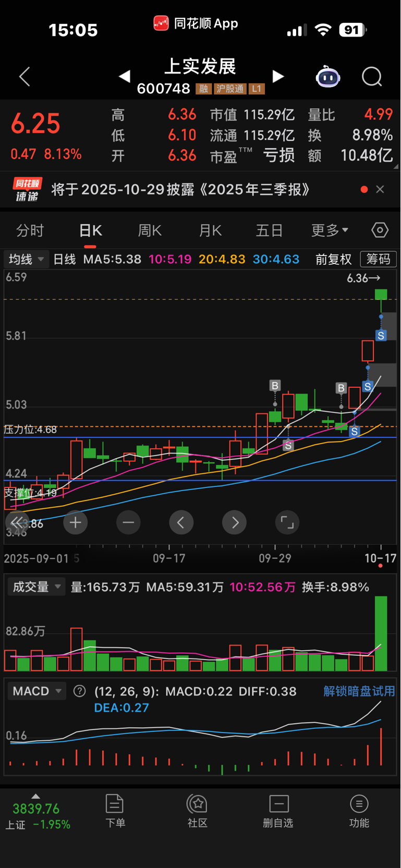Close the 同花顺速递 news banner
Screen dimensions: 401x868
380,189
